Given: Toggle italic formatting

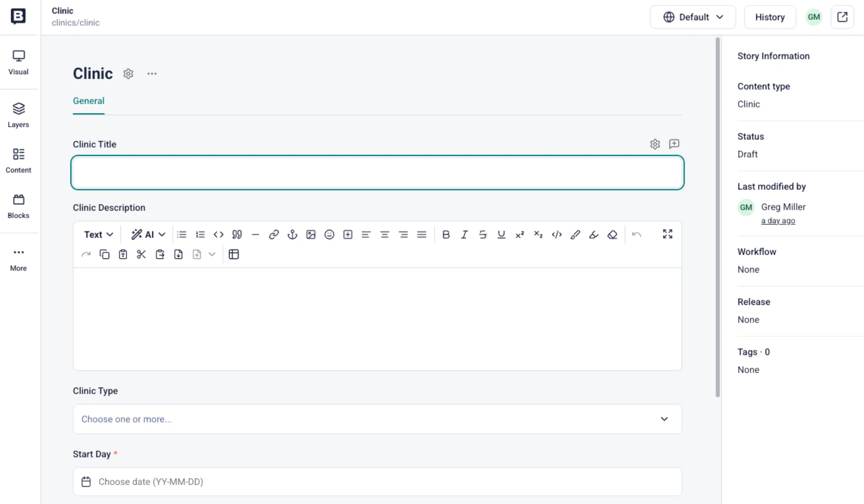Looking at the screenshot, I should 464,234.
